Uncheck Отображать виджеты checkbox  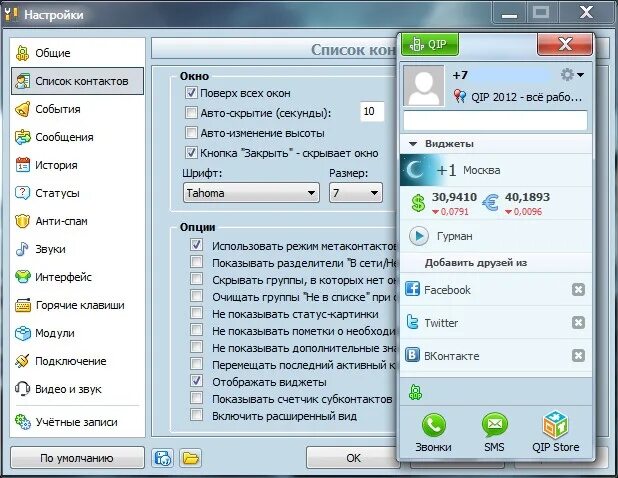196,381
